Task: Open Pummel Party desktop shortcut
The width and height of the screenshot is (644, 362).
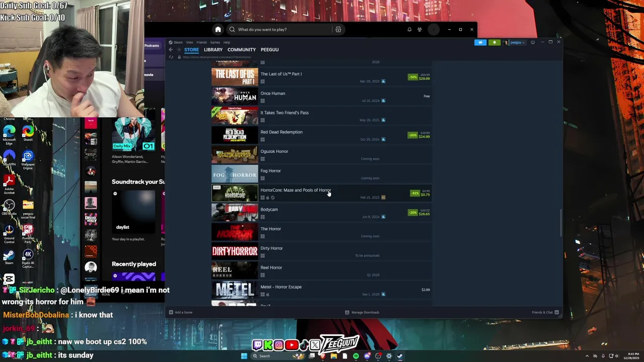Action: [x=28, y=234]
